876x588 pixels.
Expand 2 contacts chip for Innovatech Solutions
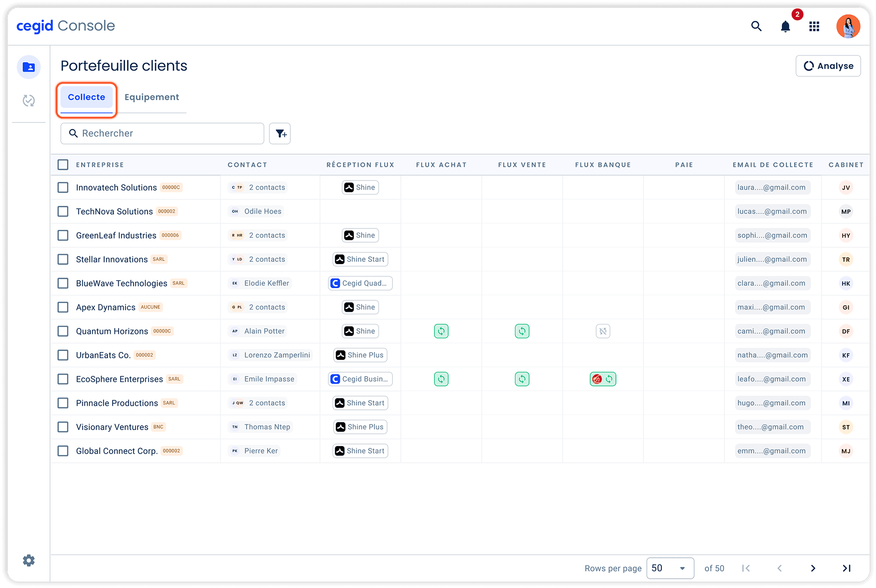[258, 187]
